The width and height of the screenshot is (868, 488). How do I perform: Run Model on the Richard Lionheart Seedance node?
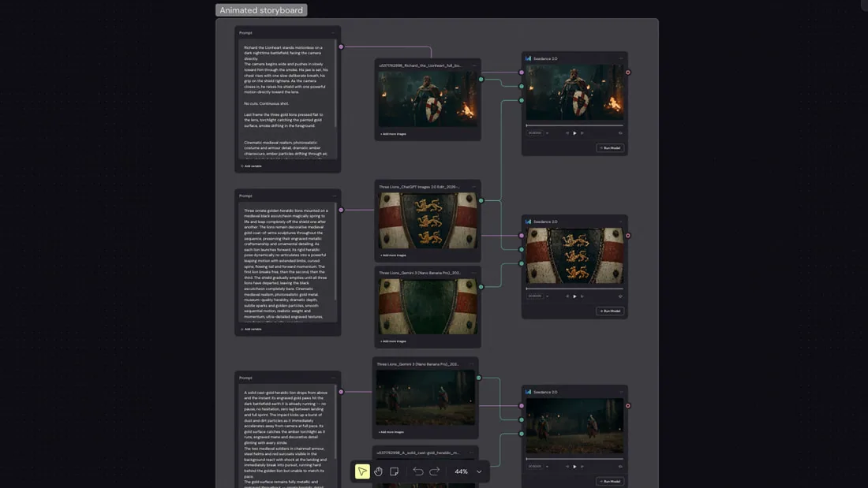[610, 147]
